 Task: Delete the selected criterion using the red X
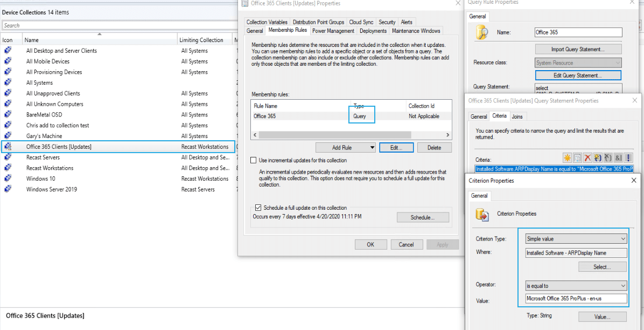pos(587,157)
